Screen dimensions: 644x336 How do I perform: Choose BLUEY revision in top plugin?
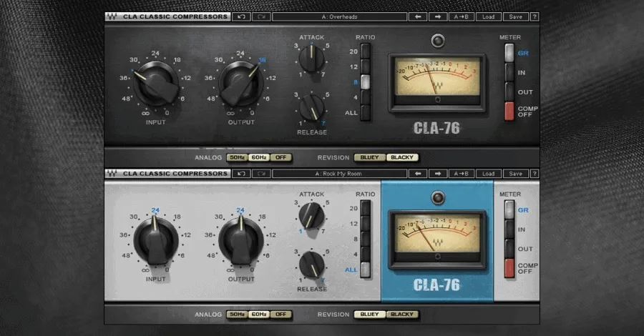370,157
